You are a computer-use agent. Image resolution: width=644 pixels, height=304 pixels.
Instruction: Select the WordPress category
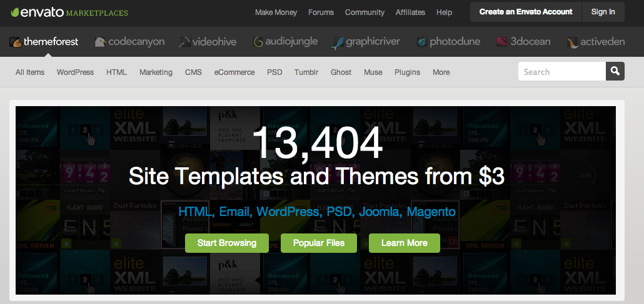tap(75, 72)
